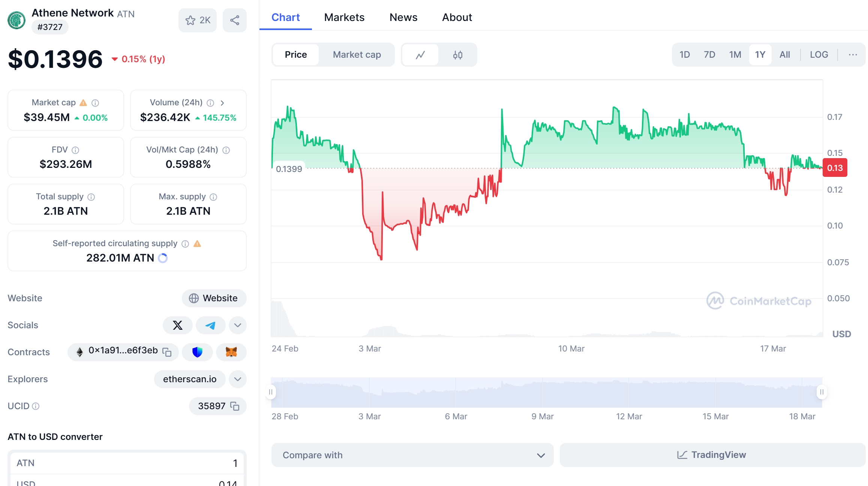Open the Telegram social link

(210, 325)
